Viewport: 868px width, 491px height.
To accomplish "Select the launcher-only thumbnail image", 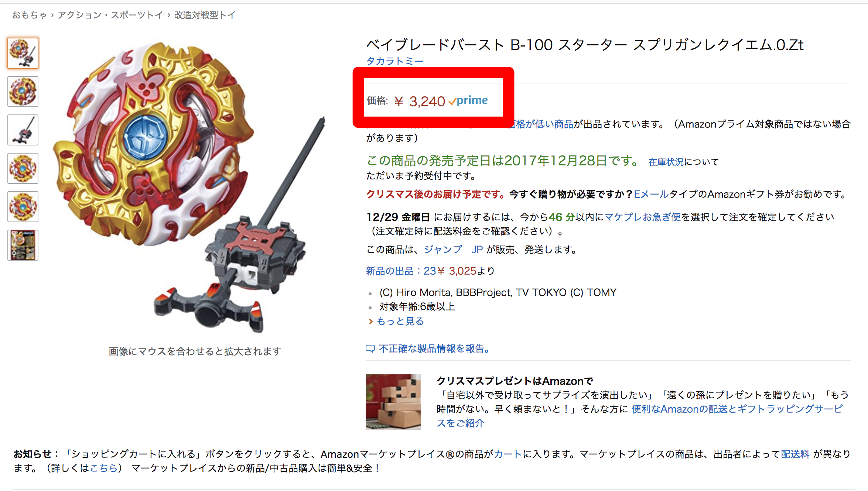I will point(23,130).
